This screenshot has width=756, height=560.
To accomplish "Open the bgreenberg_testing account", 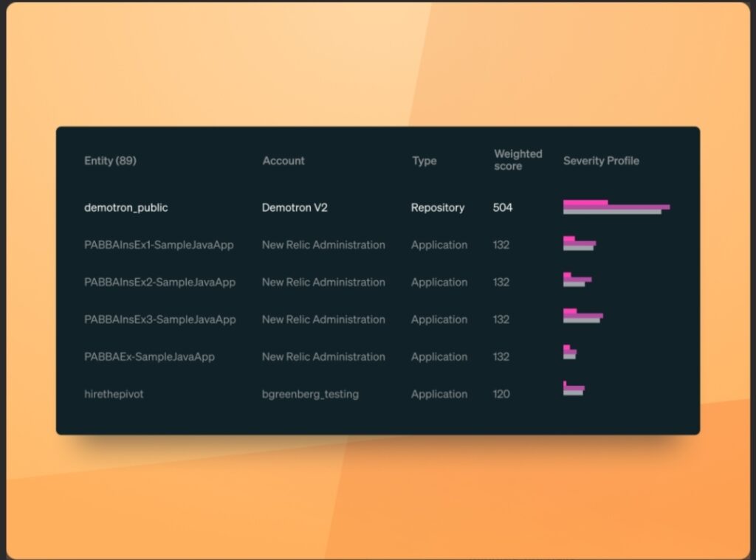I will pos(310,394).
